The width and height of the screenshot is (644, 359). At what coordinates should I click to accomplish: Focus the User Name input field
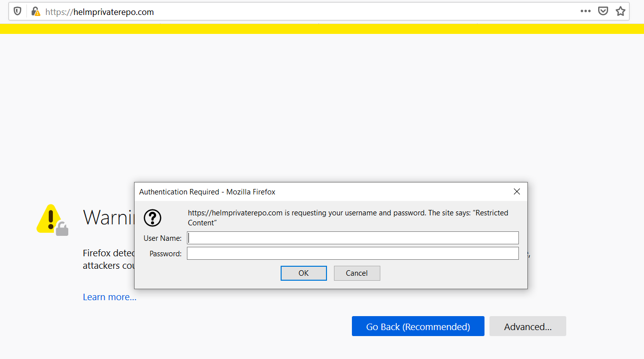coord(352,238)
